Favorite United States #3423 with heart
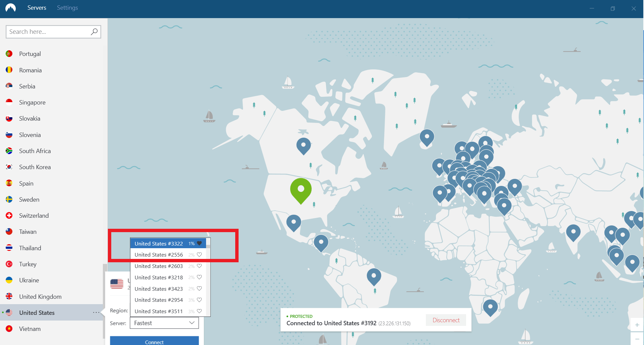 [x=199, y=289]
